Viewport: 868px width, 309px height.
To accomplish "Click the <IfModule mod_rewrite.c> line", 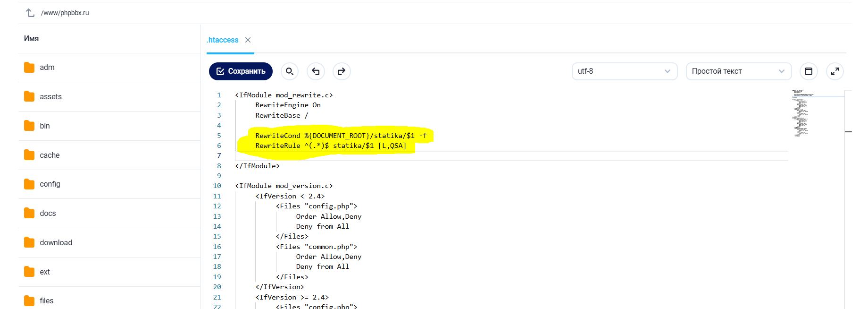I will tap(284, 95).
